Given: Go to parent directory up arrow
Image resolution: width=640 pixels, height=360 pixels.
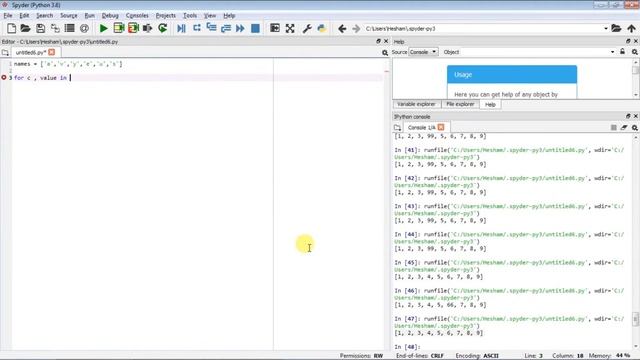Looking at the screenshot, I should tap(631, 28).
